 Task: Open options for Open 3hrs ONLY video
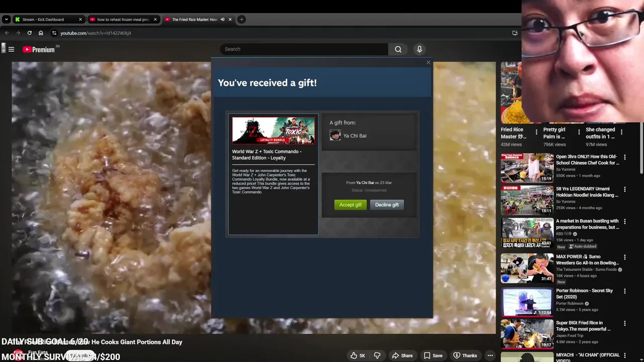[625, 157]
